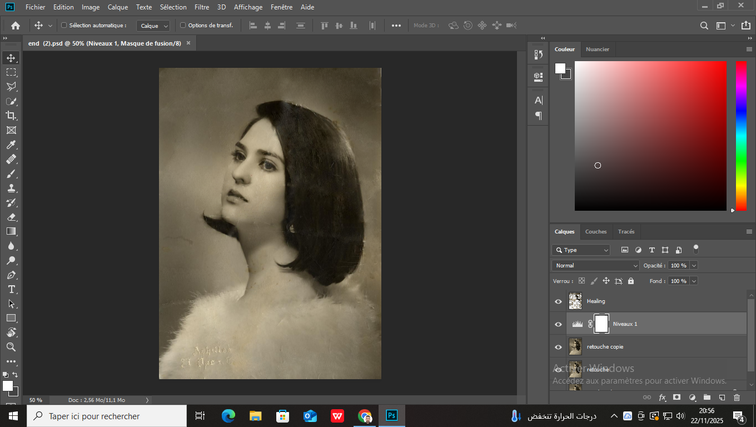This screenshot has height=427, width=756.
Task: Select the Zoom magnifier tool
Action: click(12, 347)
